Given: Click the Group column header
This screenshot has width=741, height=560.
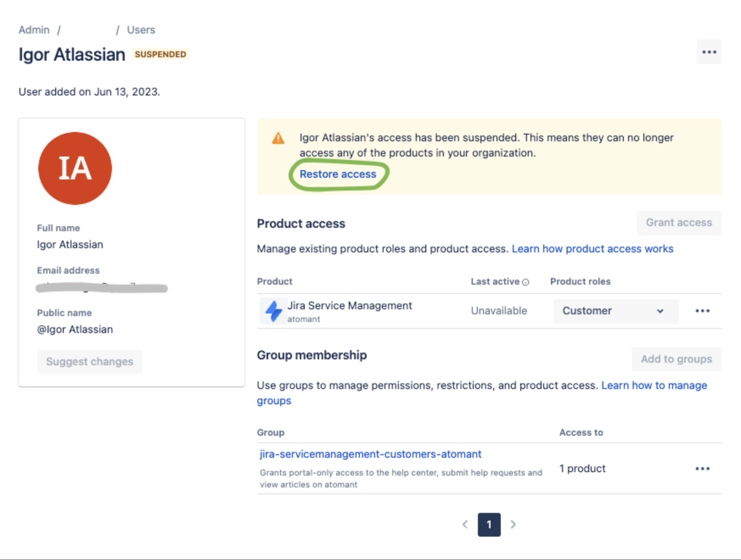Looking at the screenshot, I should (271, 433).
